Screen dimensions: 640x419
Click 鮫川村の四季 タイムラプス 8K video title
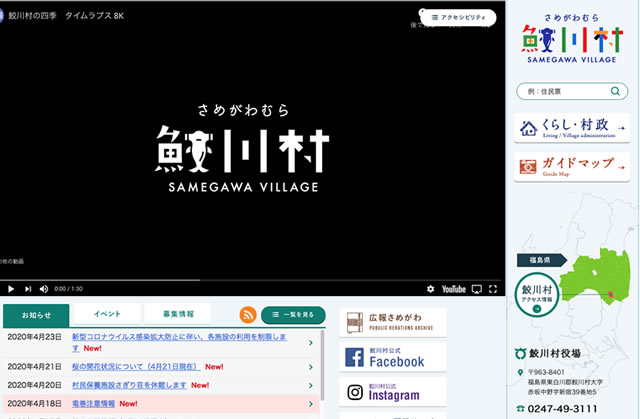click(66, 16)
